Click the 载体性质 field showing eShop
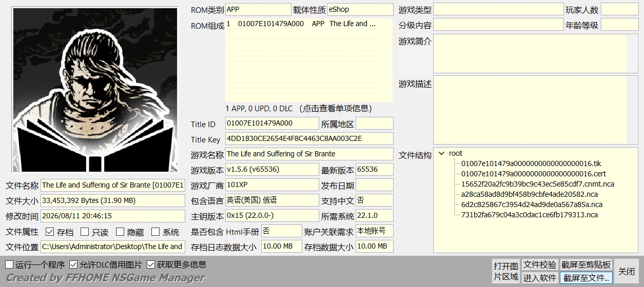 point(360,9)
